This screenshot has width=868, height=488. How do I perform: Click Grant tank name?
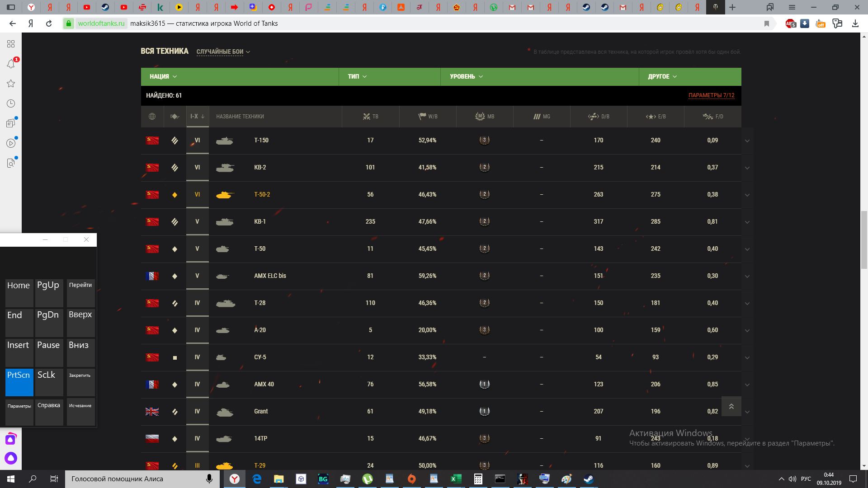coord(261,411)
